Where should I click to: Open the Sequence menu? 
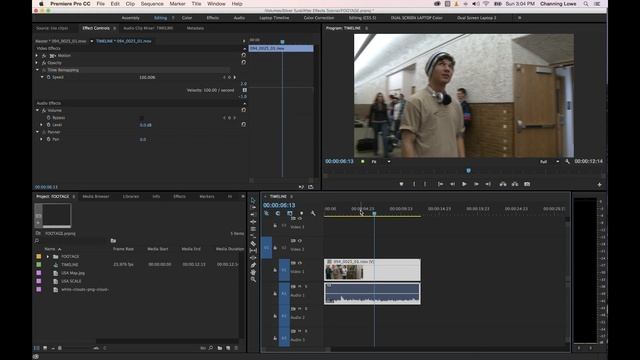(x=152, y=4)
